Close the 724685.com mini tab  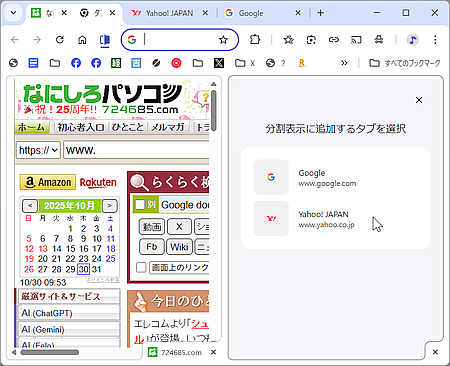(213, 352)
